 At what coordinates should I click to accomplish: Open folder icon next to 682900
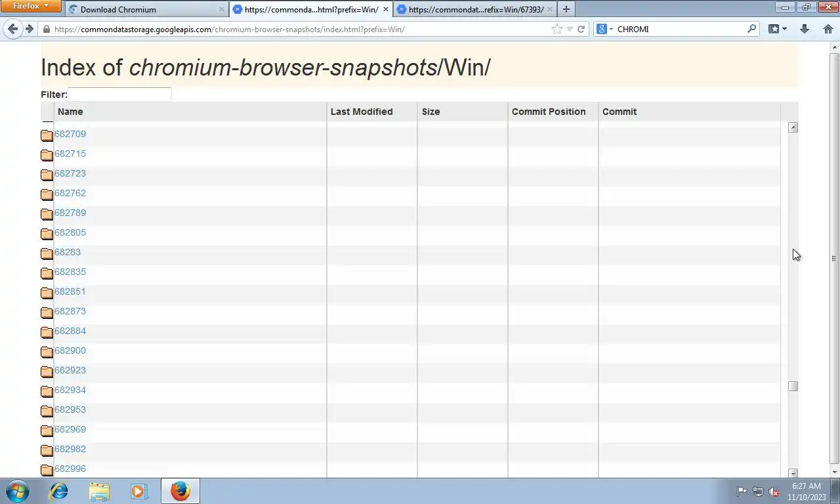click(47, 352)
